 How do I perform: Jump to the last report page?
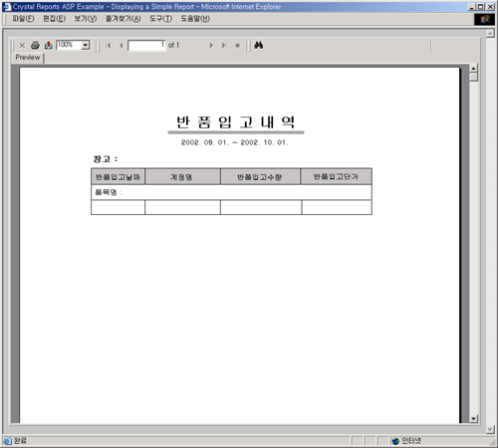[224, 46]
